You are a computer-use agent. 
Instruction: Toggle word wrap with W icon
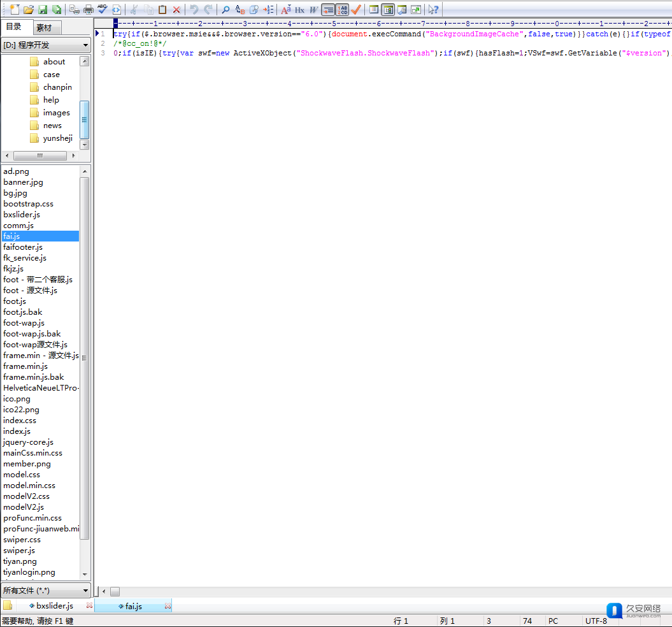314,10
